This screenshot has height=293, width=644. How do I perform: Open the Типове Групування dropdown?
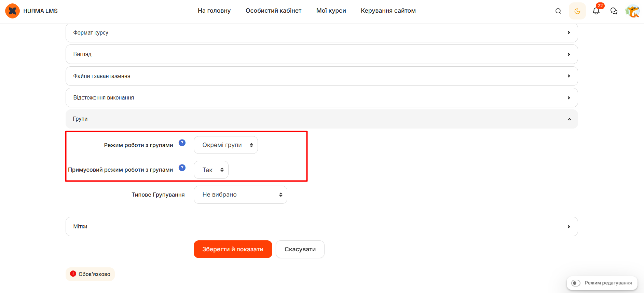pos(240,195)
